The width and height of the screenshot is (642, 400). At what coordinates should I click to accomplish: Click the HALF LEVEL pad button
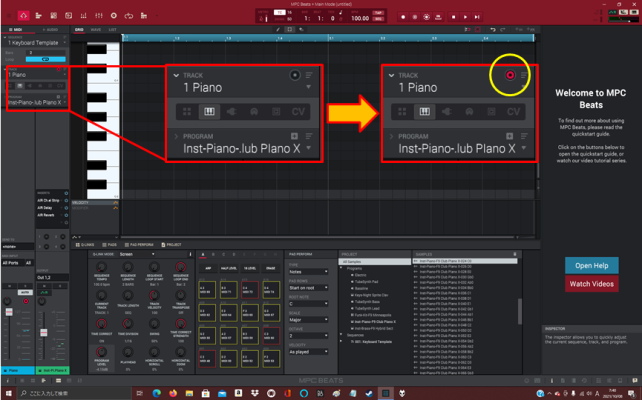pos(229,268)
